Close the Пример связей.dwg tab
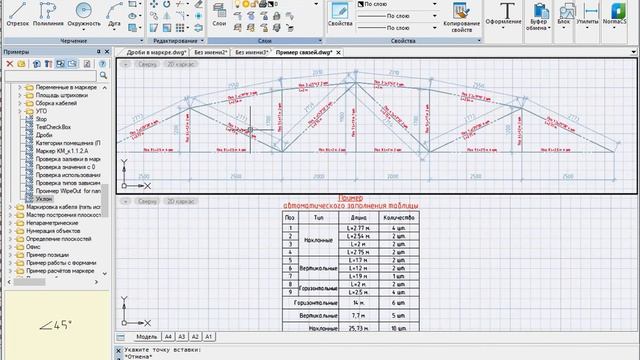Viewport: 640px width, 360px height. tap(338, 52)
